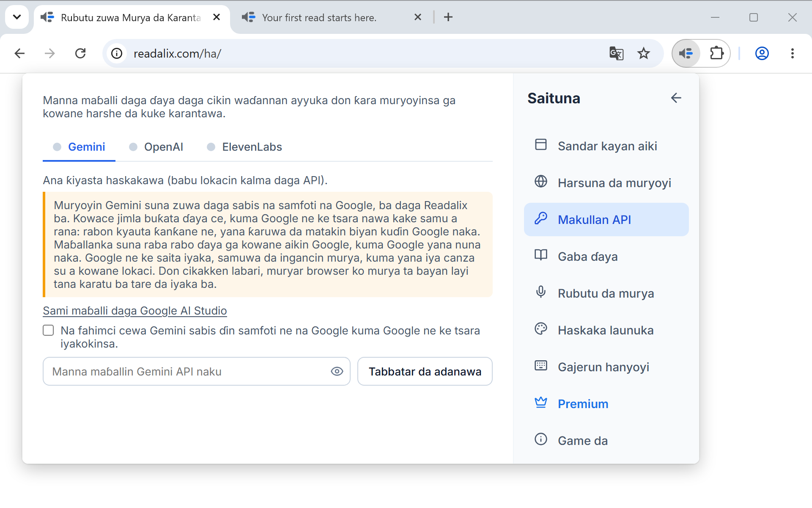Open a new browser tab

(448, 17)
